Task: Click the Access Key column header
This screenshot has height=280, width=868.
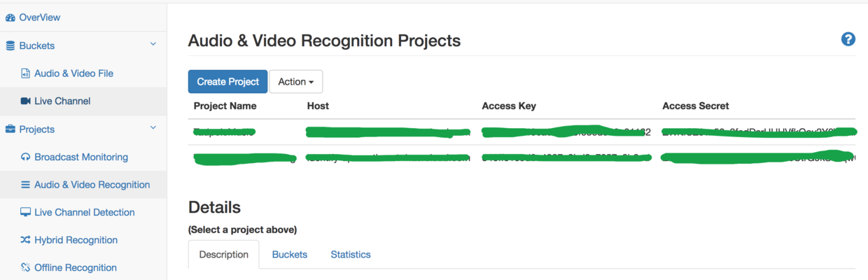Action: tap(509, 106)
